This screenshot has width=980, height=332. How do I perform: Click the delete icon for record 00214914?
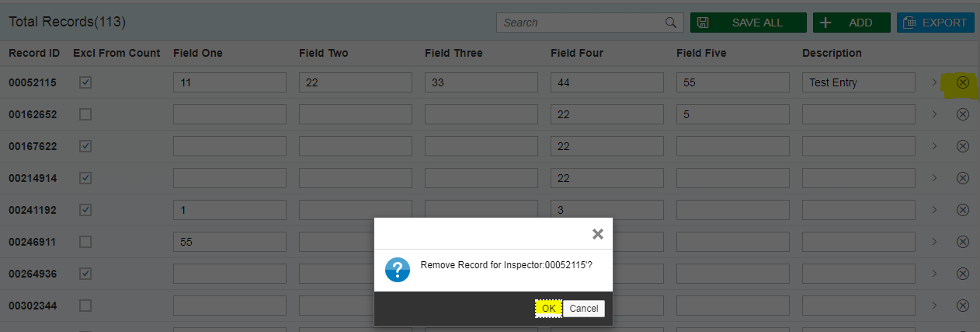(963, 178)
